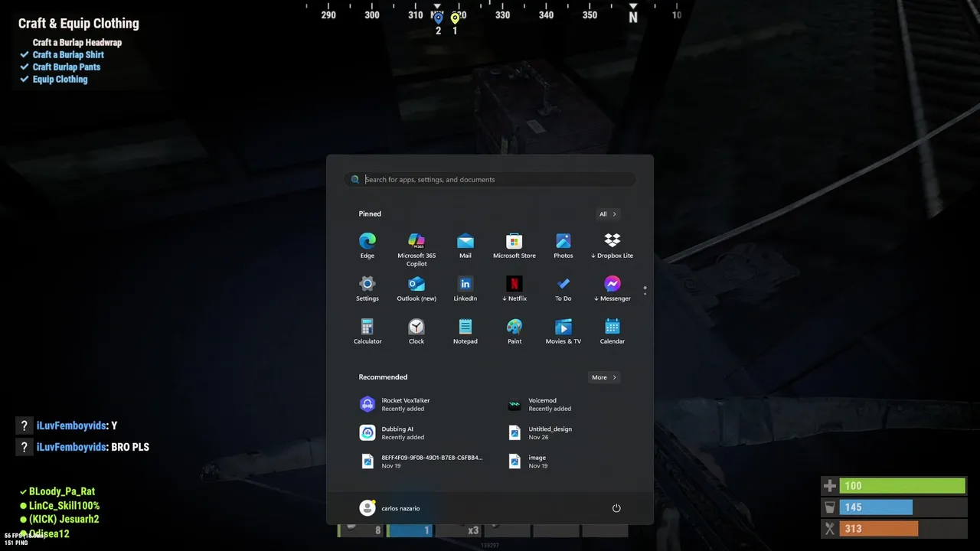Click the N north compass heading
Image resolution: width=980 pixels, height=551 pixels.
pos(633,17)
